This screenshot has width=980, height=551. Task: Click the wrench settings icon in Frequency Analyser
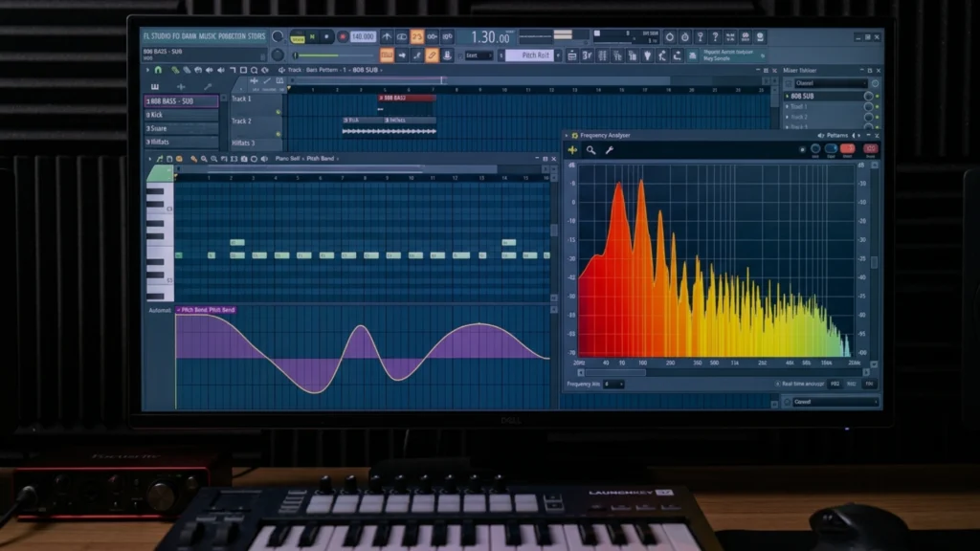point(610,150)
